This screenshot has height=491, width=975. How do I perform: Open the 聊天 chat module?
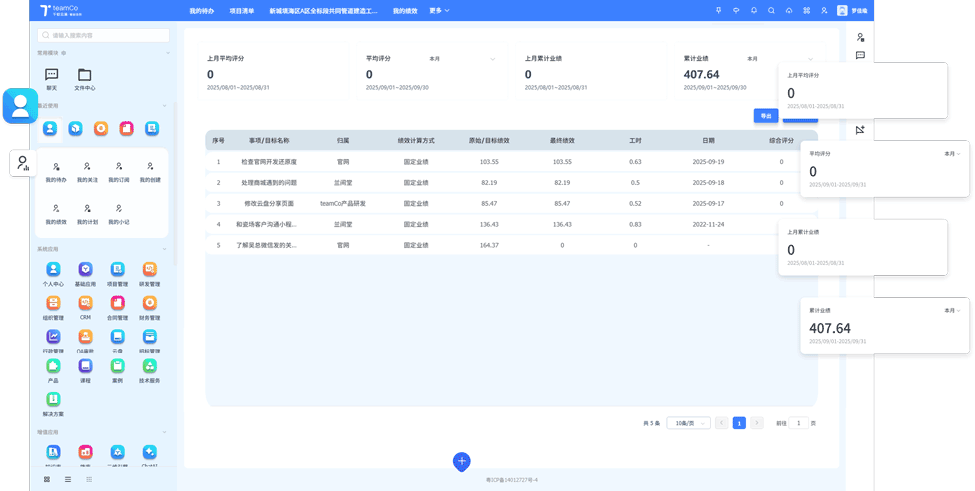click(x=52, y=76)
